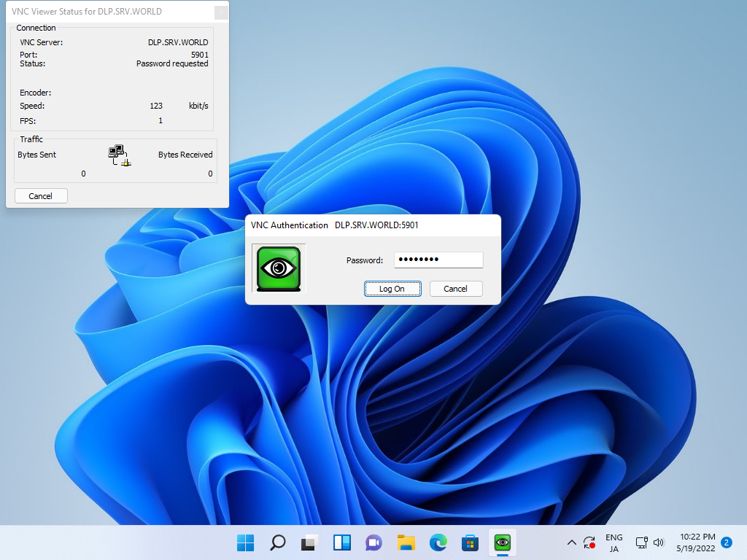This screenshot has height=560, width=747.
Task: Open the notification badge with 2
Action: point(727,542)
